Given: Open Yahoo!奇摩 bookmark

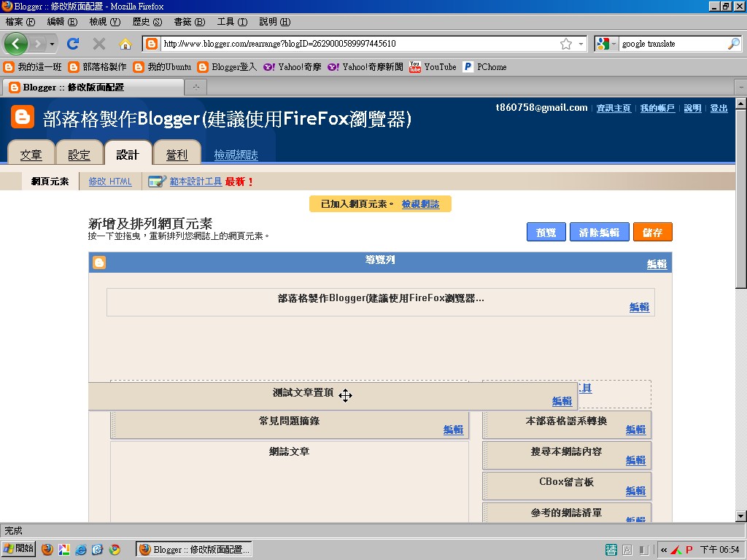Looking at the screenshot, I should (292, 67).
